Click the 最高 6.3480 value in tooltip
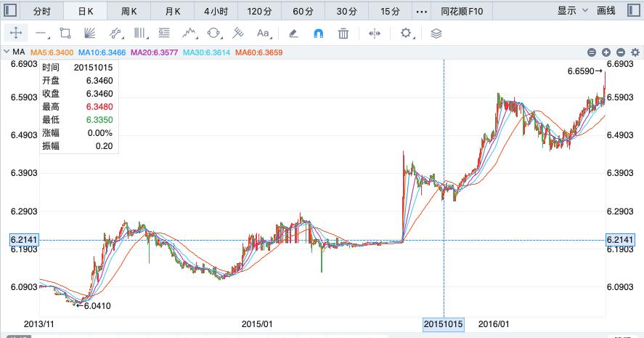The height and width of the screenshot is (338, 644). 99,107
